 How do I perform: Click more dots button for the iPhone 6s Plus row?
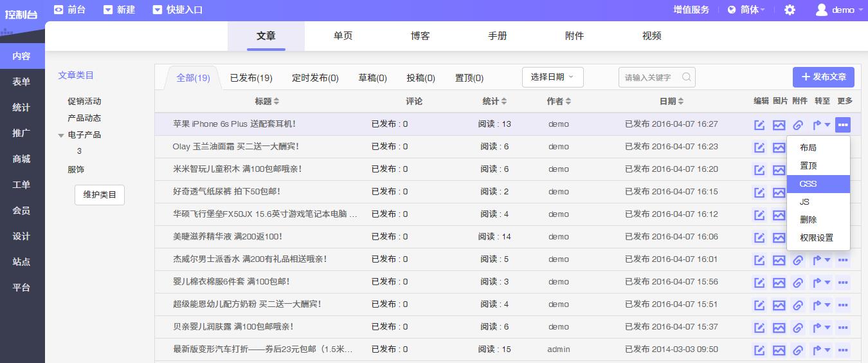click(843, 125)
